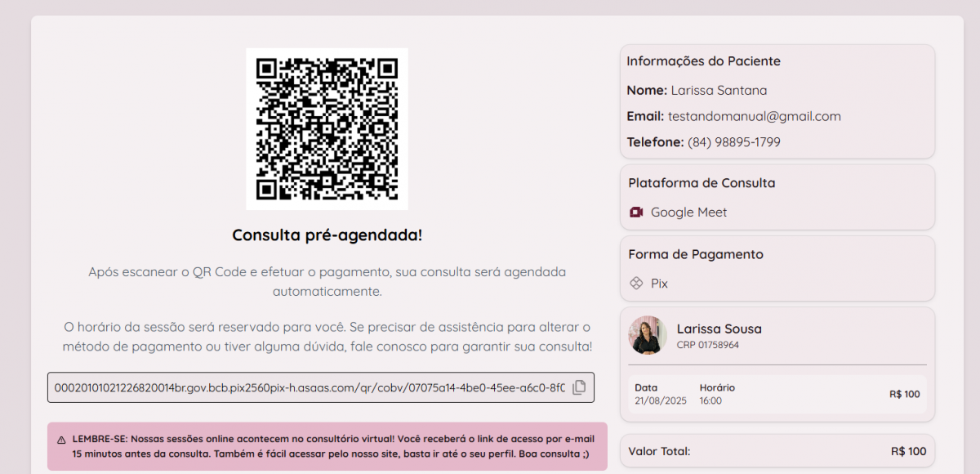The image size is (980, 474).
Task: Click the patient email testandomanual@gmail.com
Action: point(754,116)
